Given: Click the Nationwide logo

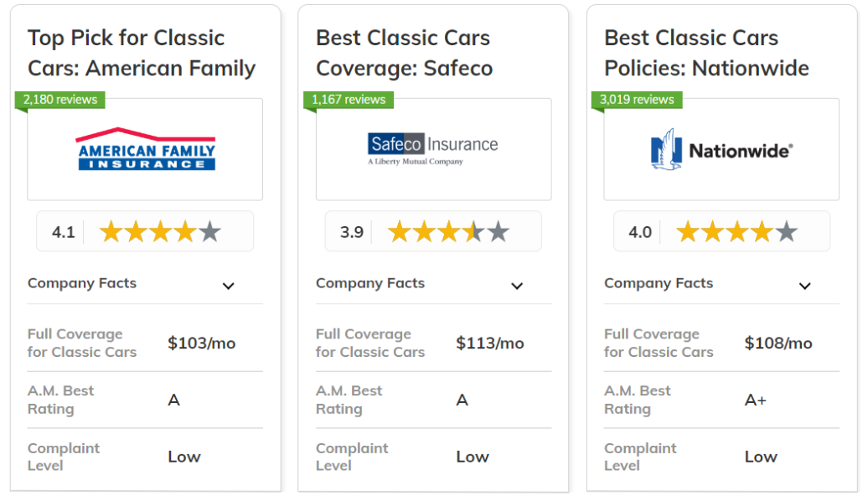Looking at the screenshot, I should (721, 149).
